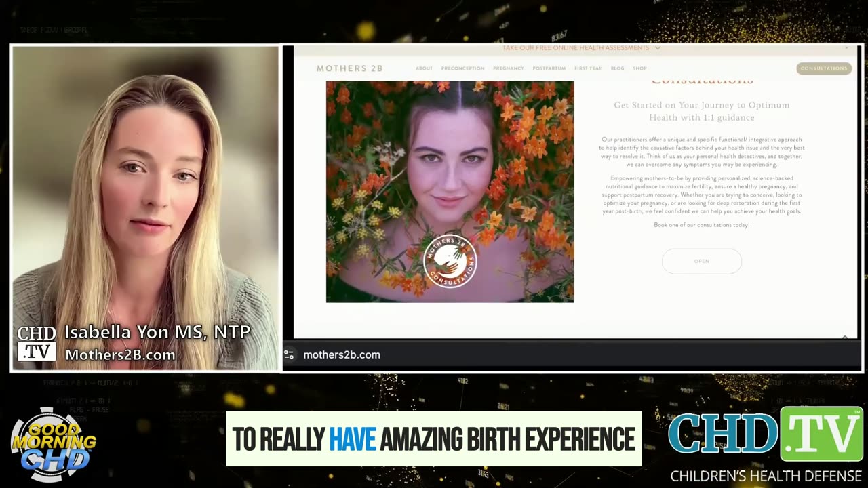This screenshot has height=488, width=868.
Task: Select the Postpartum nav item
Action: pos(549,68)
